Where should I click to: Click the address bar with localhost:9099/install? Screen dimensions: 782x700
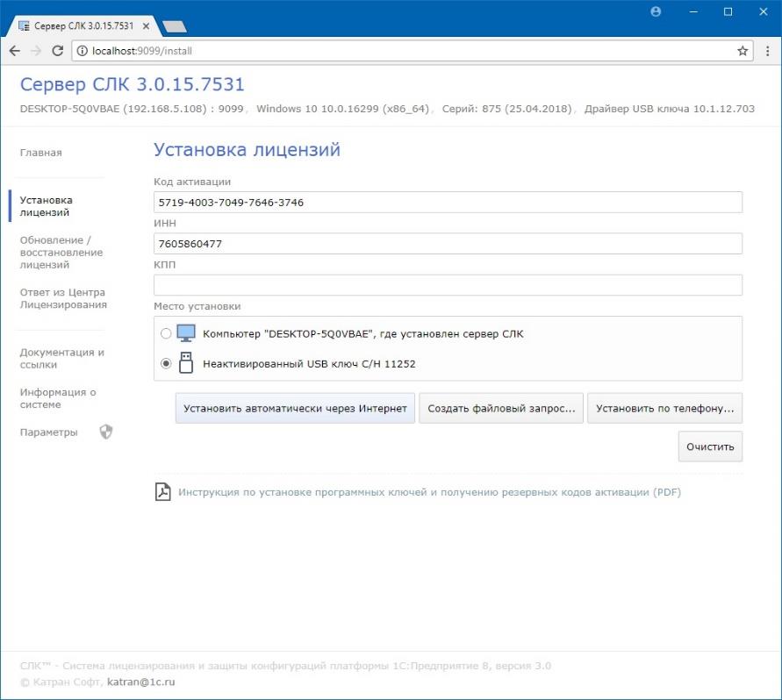pyautogui.click(x=413, y=51)
